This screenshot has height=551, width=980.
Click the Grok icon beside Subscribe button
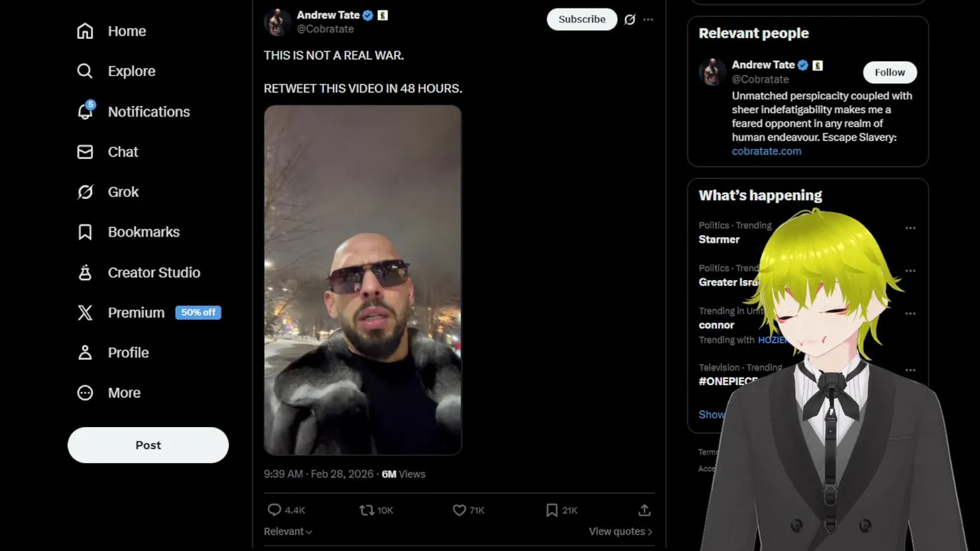pos(629,19)
